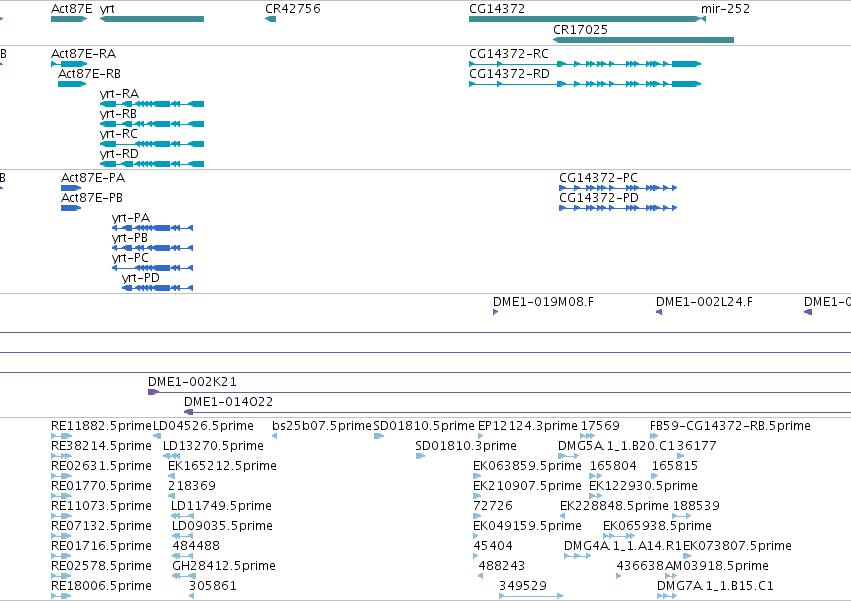Click the DME1-002K21 BAC label
The width and height of the screenshot is (851, 601).
pos(192,382)
